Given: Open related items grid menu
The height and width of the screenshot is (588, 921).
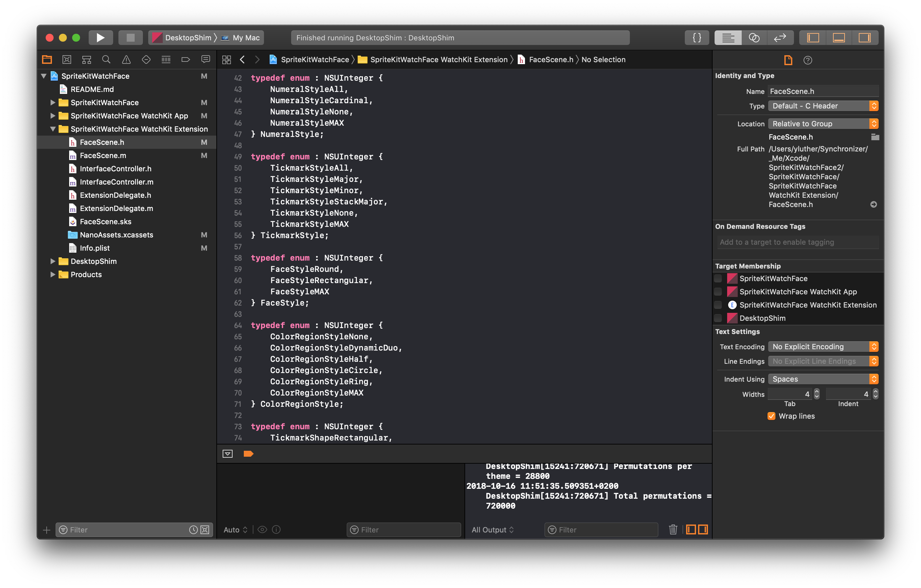Looking at the screenshot, I should [x=226, y=60].
